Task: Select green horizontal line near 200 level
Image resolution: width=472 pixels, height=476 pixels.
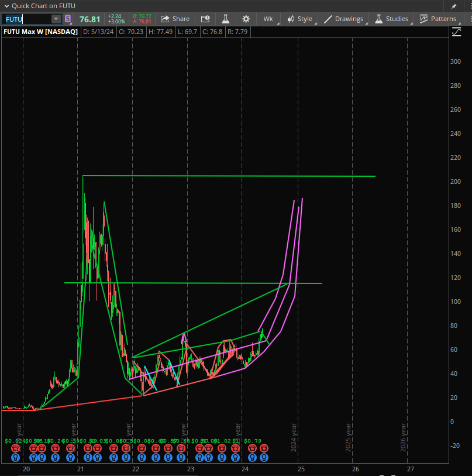Action: point(229,176)
